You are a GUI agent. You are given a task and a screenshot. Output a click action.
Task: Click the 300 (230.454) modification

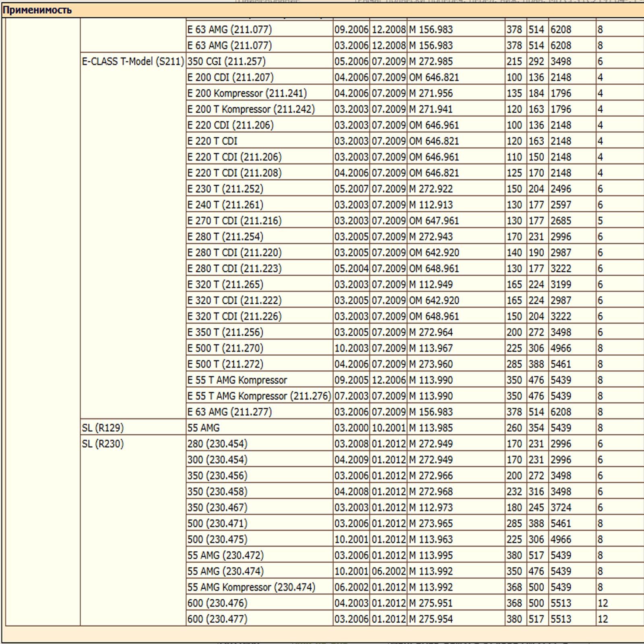tap(217, 460)
